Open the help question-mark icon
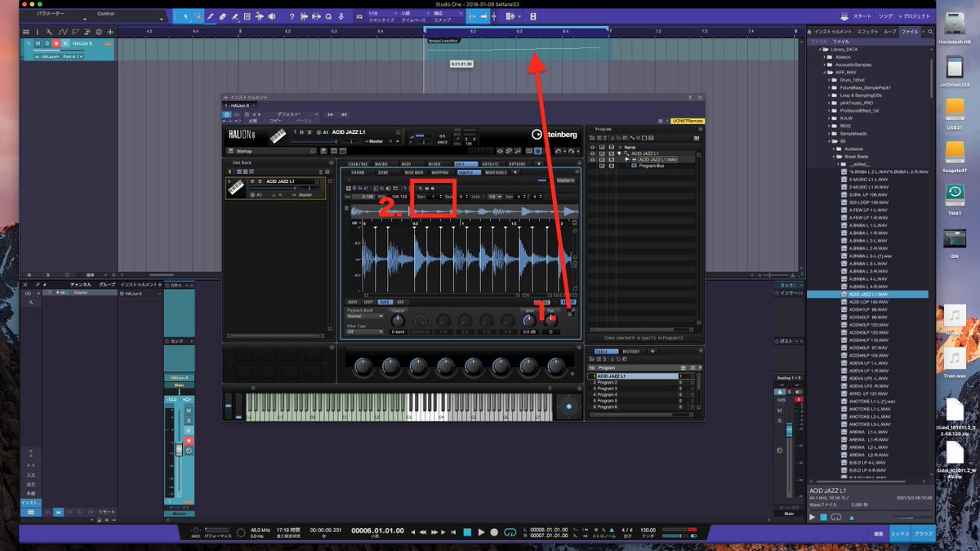Image resolution: width=980 pixels, height=551 pixels. coord(292,16)
